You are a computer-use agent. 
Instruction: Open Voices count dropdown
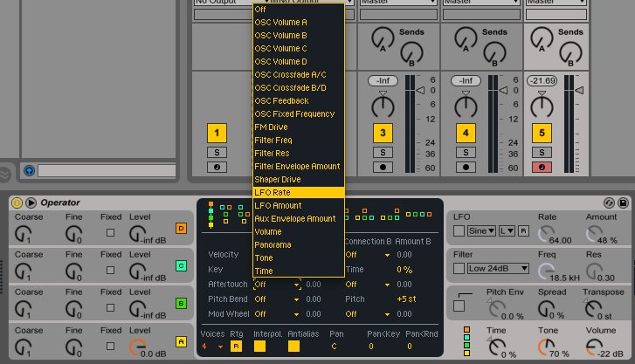pyautogui.click(x=211, y=347)
